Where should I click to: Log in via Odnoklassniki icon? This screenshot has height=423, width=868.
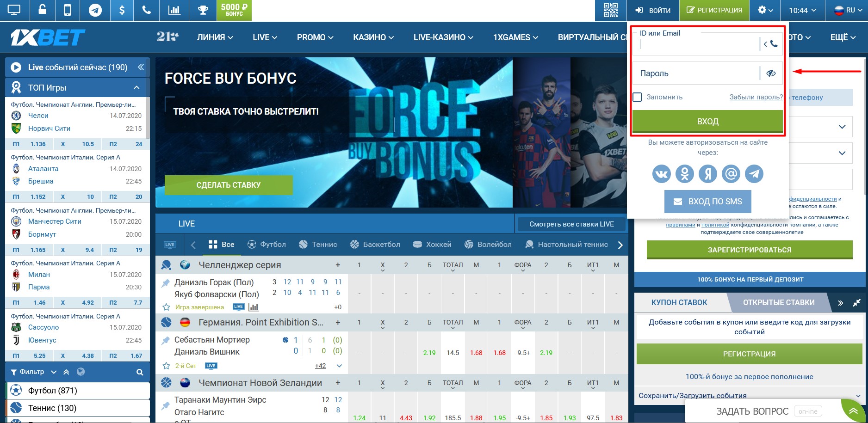coord(685,174)
